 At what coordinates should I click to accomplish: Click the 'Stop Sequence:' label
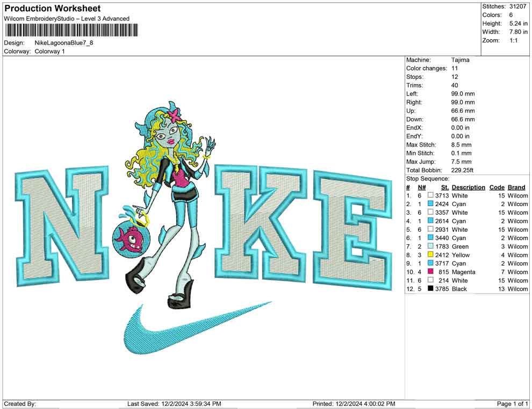pos(428,179)
